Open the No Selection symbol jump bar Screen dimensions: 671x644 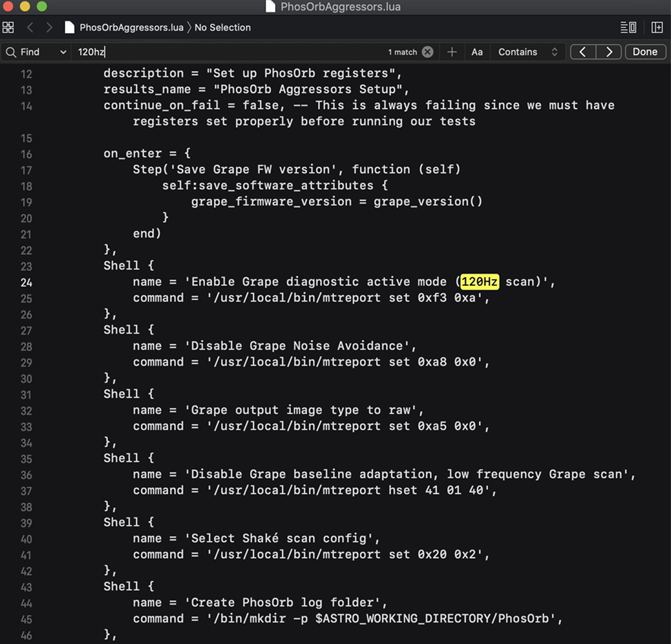[x=223, y=28]
